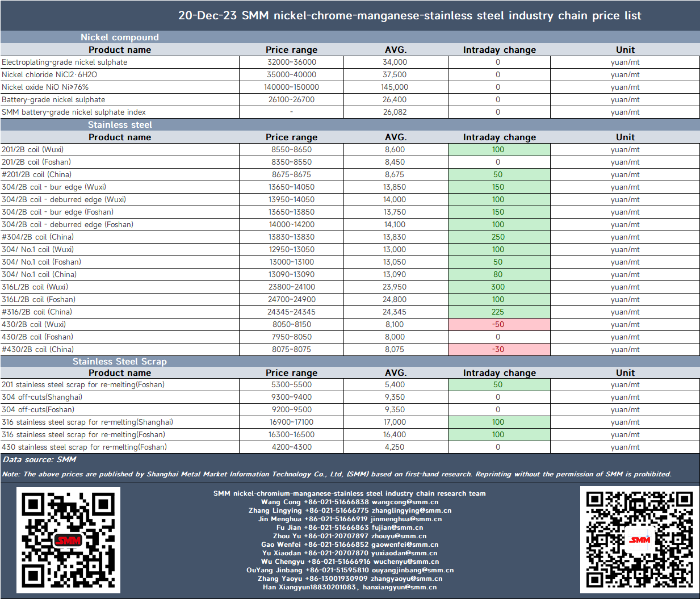Select the Stainless steel section header
Viewport: 700px width, 599px height.
point(120,124)
